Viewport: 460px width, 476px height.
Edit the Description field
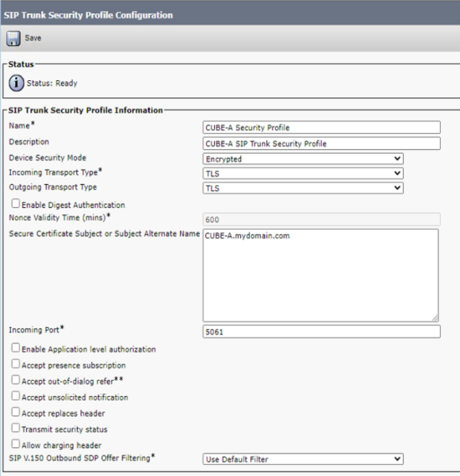(x=321, y=144)
